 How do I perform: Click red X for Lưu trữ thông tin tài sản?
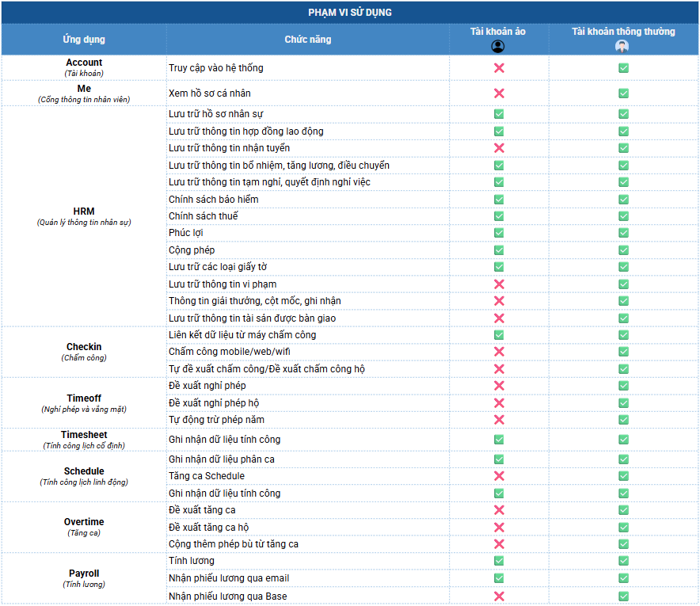pyautogui.click(x=499, y=318)
